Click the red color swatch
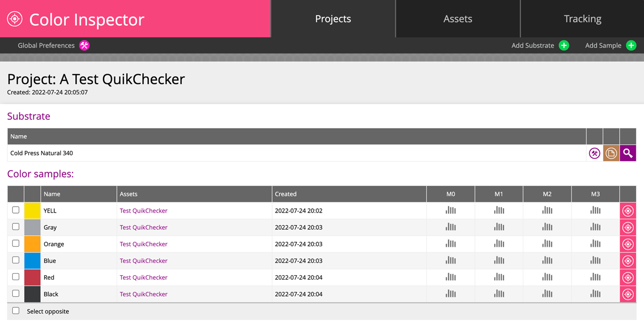The image size is (644, 329). pyautogui.click(x=33, y=277)
